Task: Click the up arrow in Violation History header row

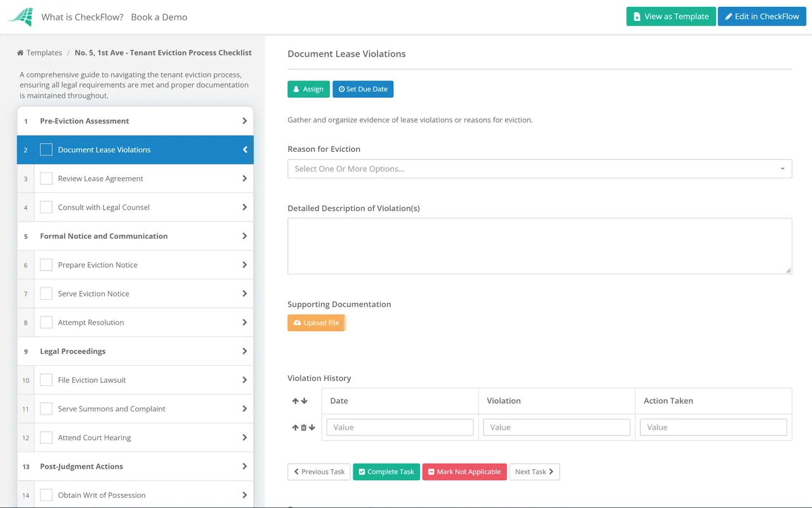Action: [296, 401]
